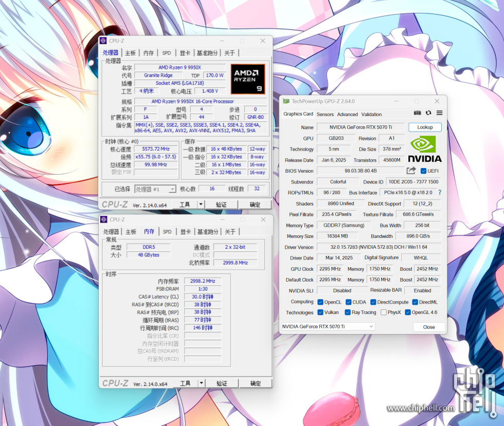The image size is (504, 426).
Task: Click the 核心速度 value 5573.72 MHz
Action: tap(156, 149)
